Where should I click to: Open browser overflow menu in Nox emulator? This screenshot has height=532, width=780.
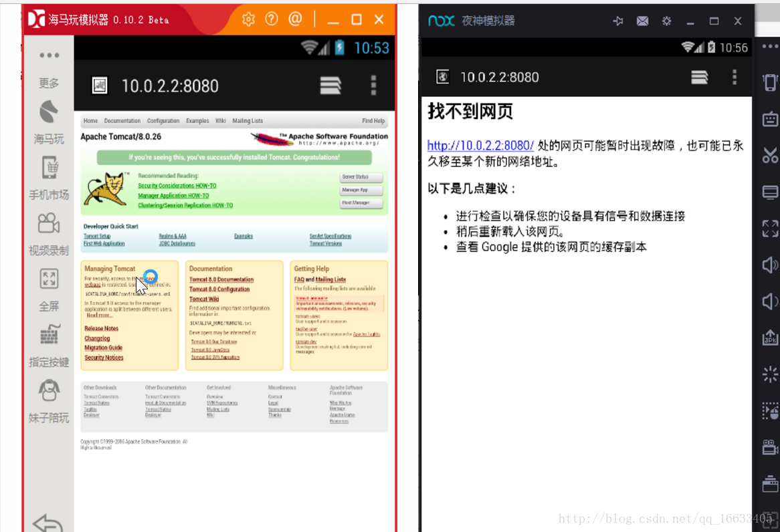[735, 77]
